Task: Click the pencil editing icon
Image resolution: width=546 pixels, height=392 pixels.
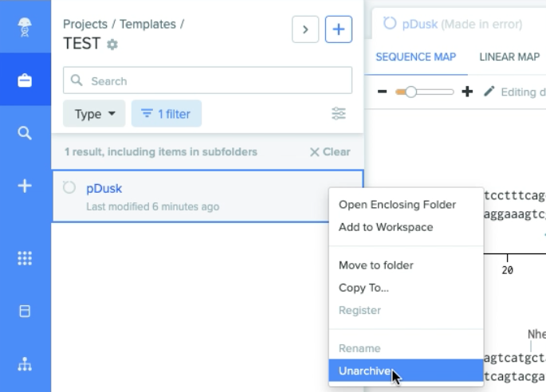Action: [x=489, y=92]
